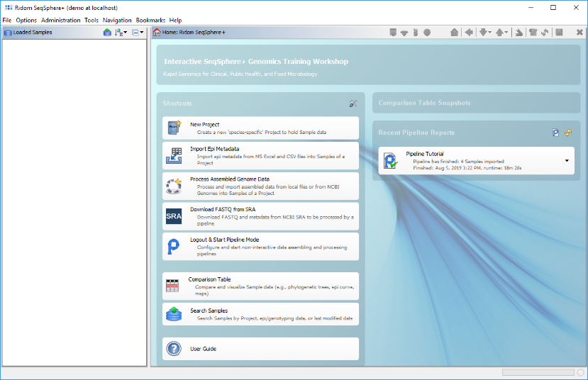Click the refresh Recent Pipeline Reports icon
The height and width of the screenshot is (380, 588).
tap(568, 133)
